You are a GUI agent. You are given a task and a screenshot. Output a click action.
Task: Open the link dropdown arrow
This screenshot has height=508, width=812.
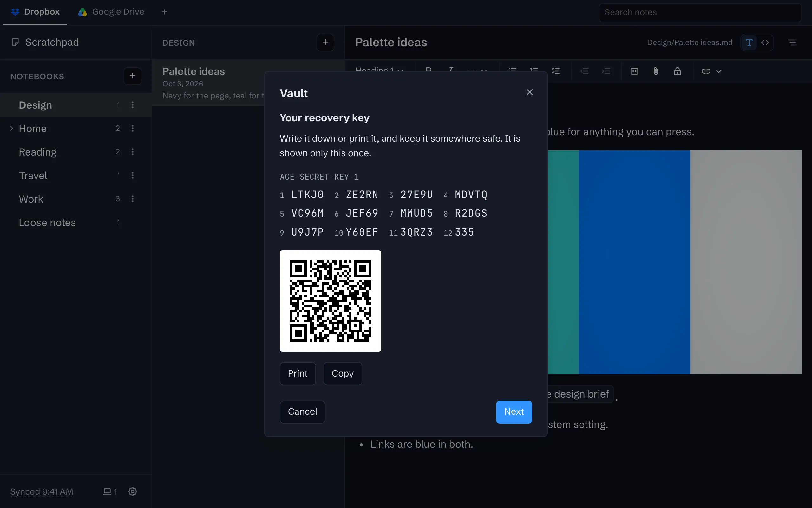click(718, 71)
